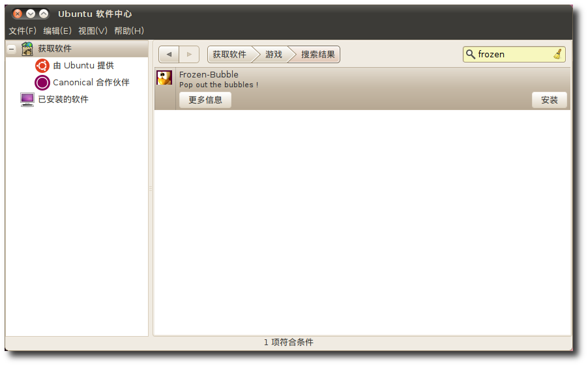This screenshot has height=366, width=588.
Task: Select the 搜索结果 breadcrumb
Action: 317,54
